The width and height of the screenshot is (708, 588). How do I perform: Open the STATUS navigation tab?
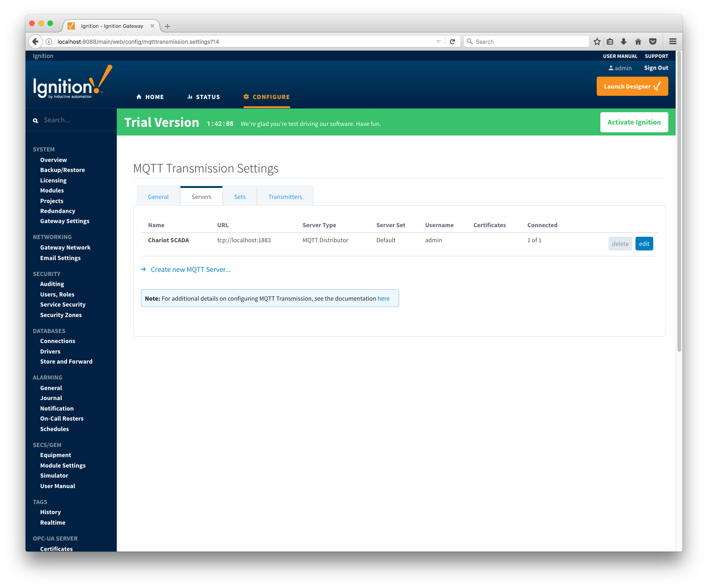coord(203,97)
